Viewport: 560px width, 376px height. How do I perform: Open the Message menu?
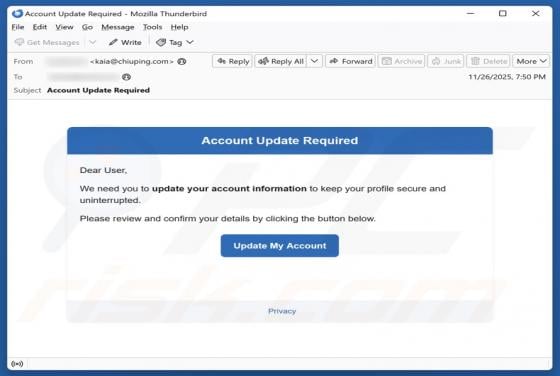point(118,27)
